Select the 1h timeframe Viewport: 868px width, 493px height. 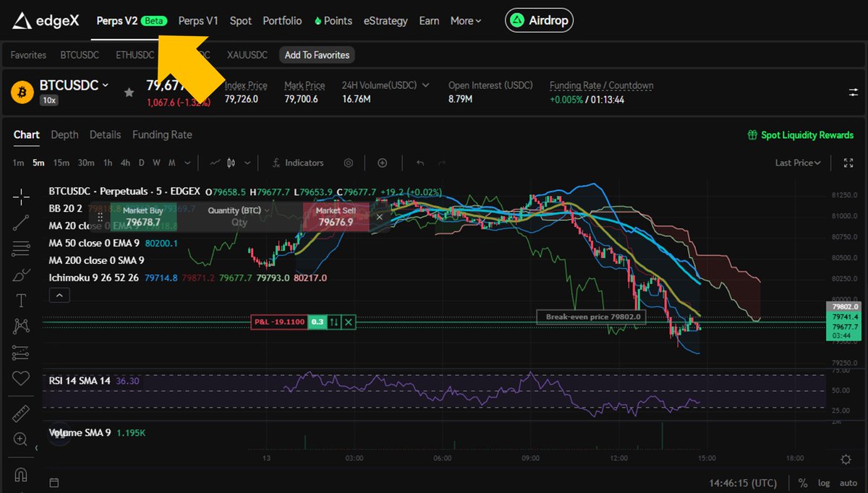click(x=108, y=163)
